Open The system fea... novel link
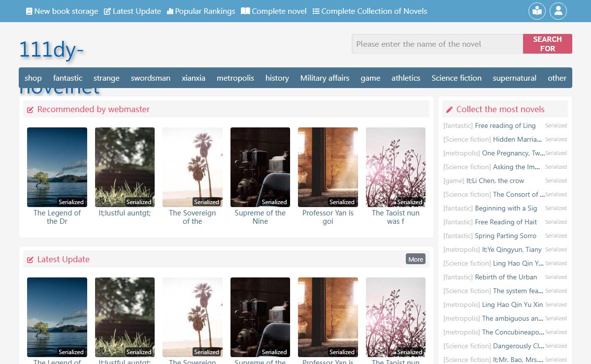591x364 pixels. click(519, 291)
